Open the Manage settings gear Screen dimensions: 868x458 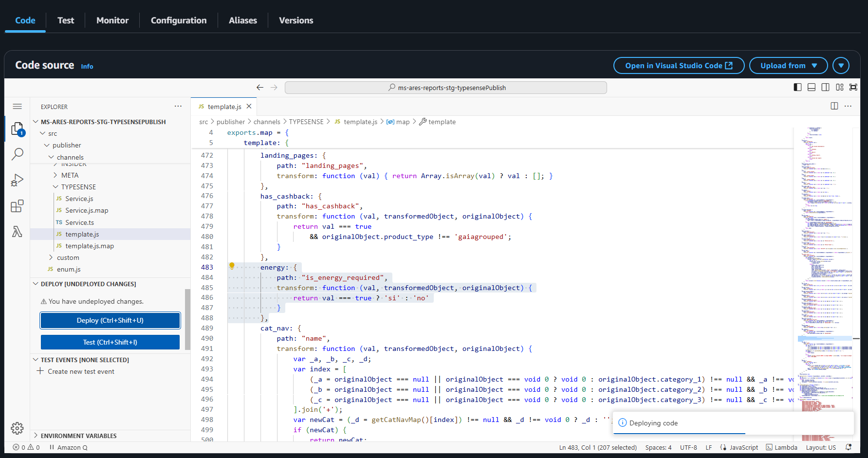pyautogui.click(x=17, y=428)
